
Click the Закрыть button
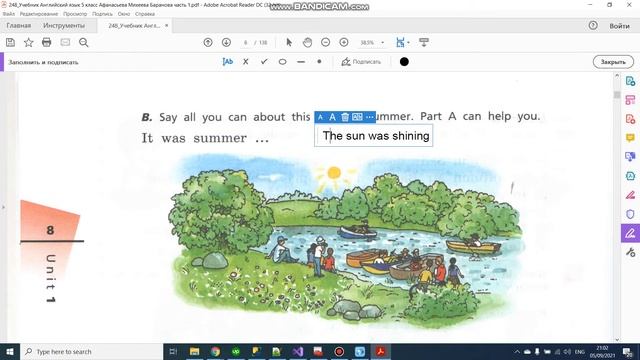[613, 62]
